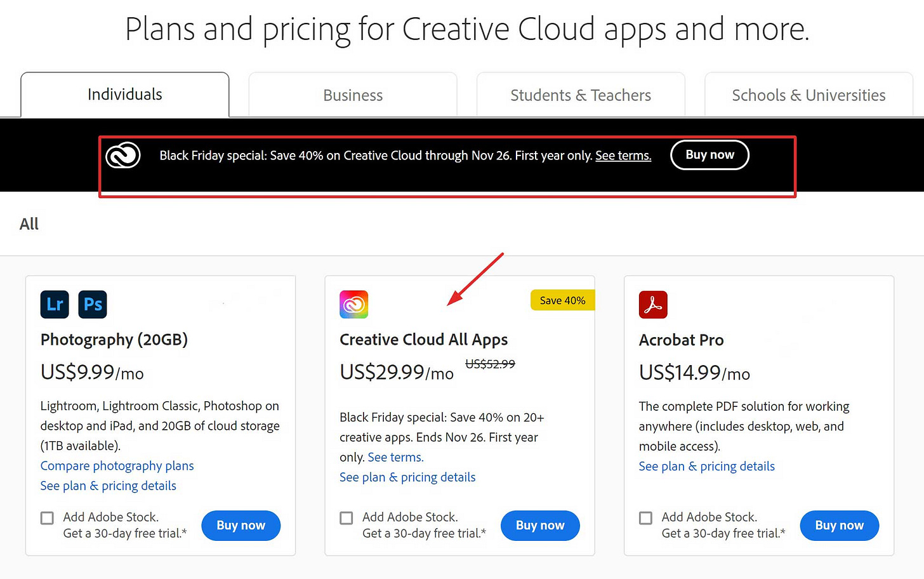
Task: Click the Acrobat Pro plan title
Action: [x=682, y=340]
